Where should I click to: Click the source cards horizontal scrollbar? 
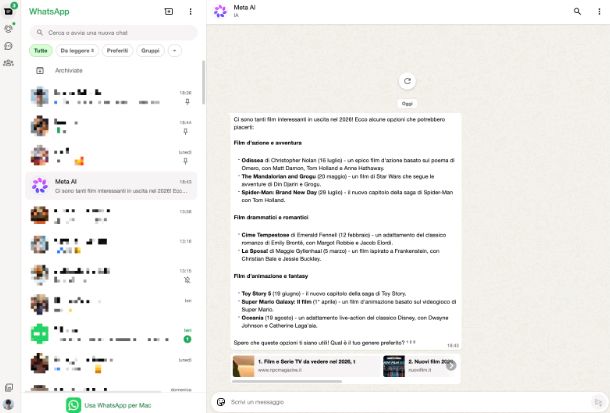click(287, 382)
